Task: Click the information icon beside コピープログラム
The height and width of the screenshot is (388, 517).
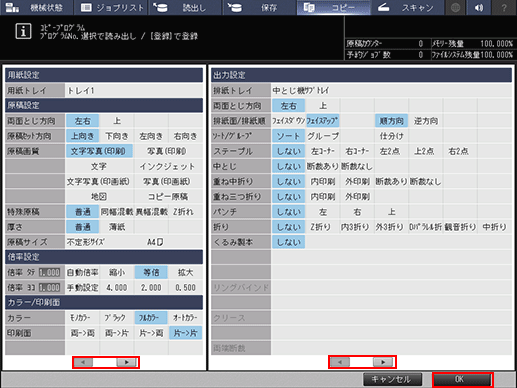Action: tap(23, 31)
